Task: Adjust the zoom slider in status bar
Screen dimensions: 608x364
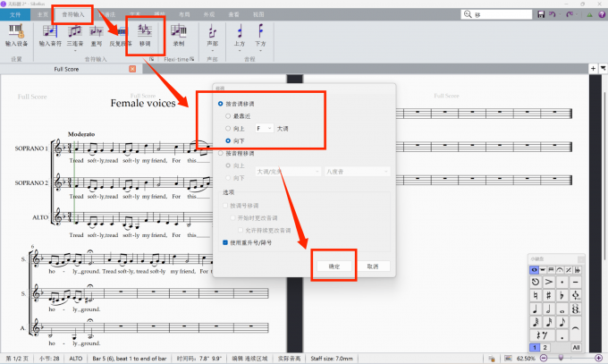Action: tap(561, 358)
